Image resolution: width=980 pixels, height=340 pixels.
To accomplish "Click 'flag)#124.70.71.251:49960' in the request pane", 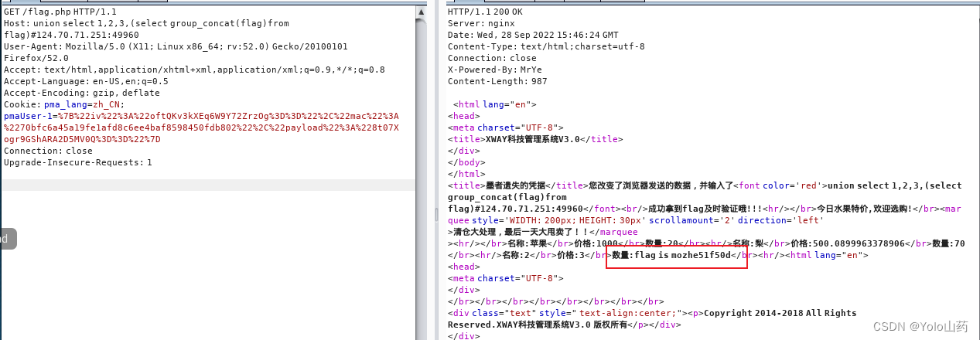I will tap(71, 35).
